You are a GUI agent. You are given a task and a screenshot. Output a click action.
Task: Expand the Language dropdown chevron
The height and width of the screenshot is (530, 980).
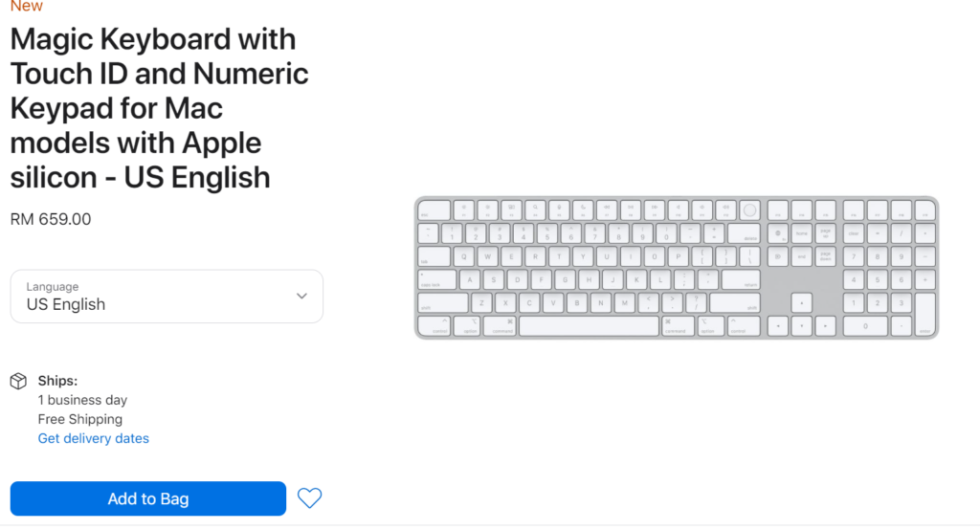pyautogui.click(x=301, y=297)
